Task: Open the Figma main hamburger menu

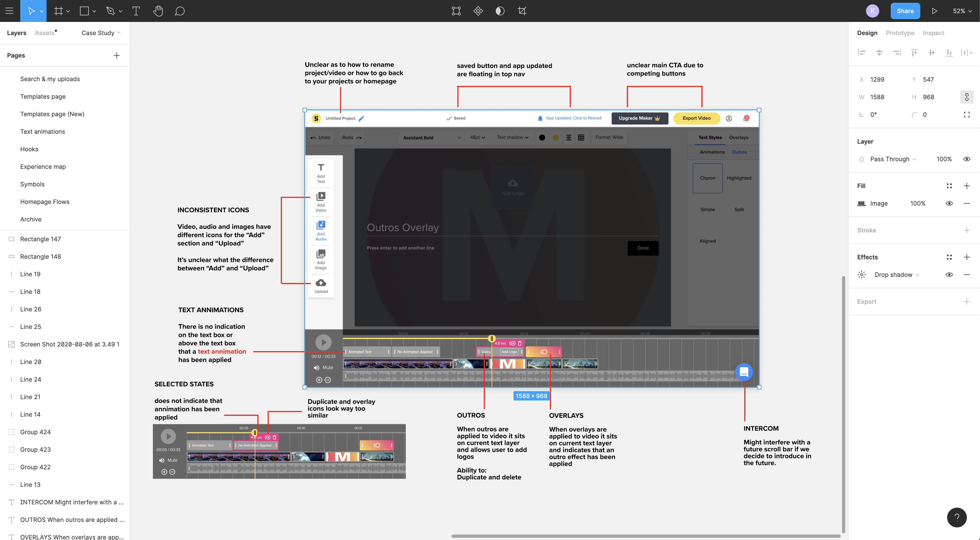Action: 10,11
